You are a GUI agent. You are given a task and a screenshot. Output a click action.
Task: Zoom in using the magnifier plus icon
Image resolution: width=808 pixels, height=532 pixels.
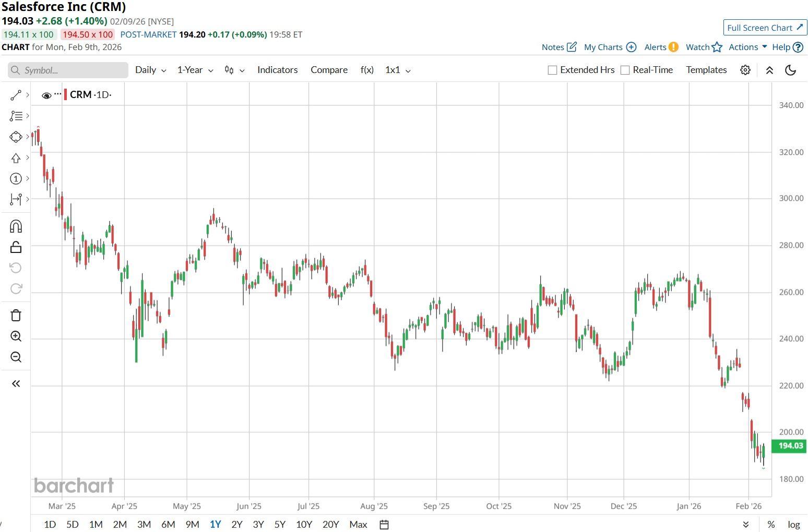tap(16, 336)
